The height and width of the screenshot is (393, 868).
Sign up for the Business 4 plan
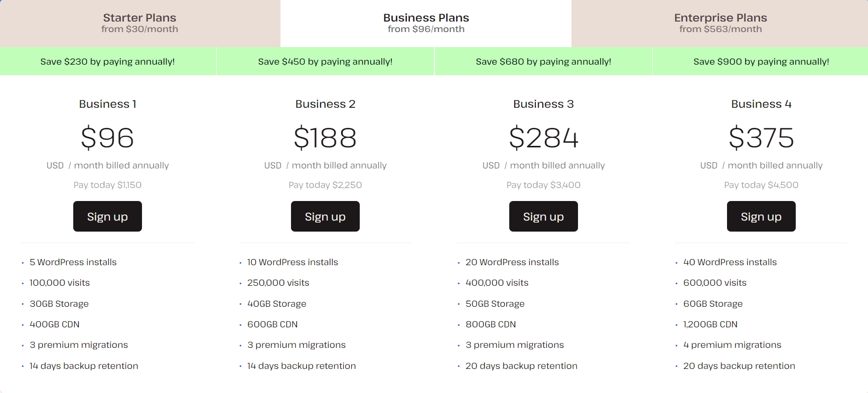[x=761, y=216]
